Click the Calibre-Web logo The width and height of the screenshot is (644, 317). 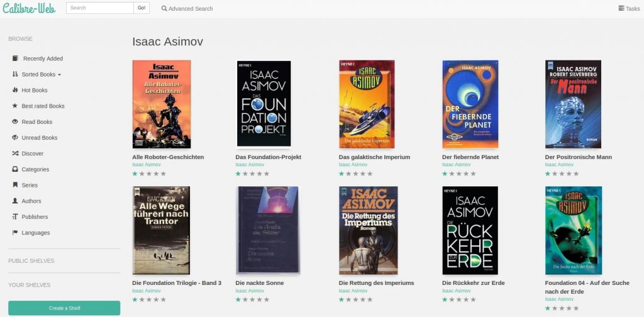(x=29, y=8)
